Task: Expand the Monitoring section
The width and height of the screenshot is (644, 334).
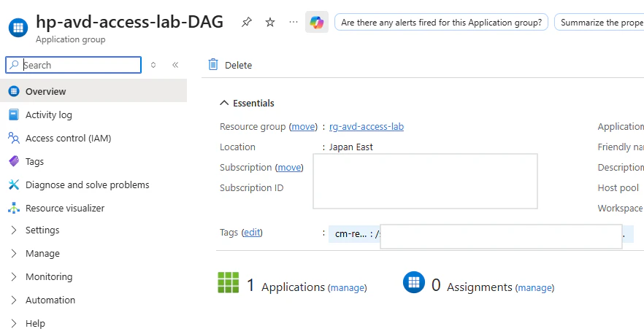Action: click(x=14, y=277)
